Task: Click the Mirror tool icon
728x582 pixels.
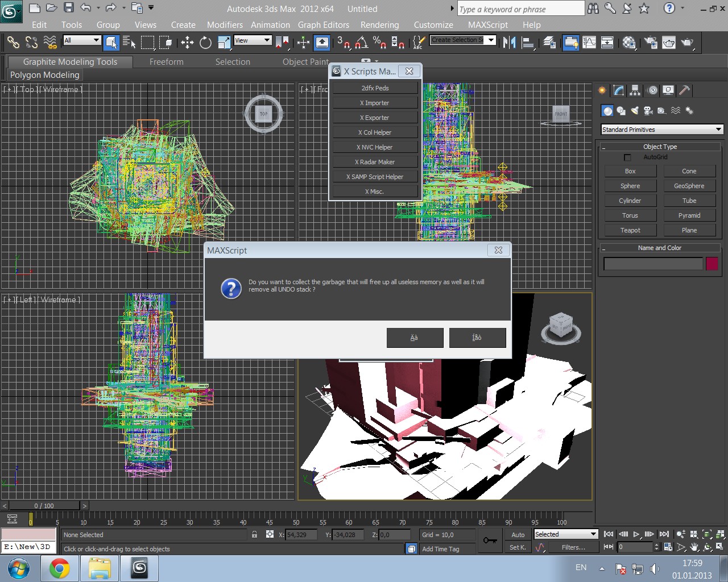Action: [x=509, y=42]
